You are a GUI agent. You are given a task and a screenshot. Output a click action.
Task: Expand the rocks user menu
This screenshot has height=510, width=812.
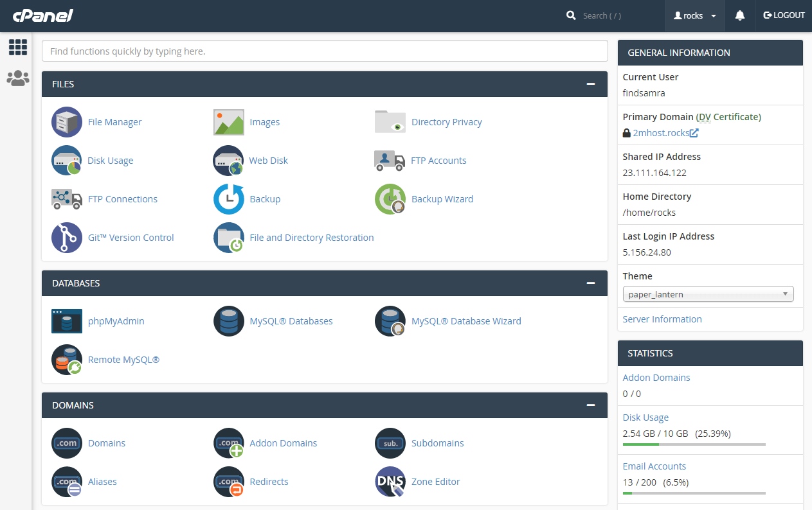click(x=695, y=16)
